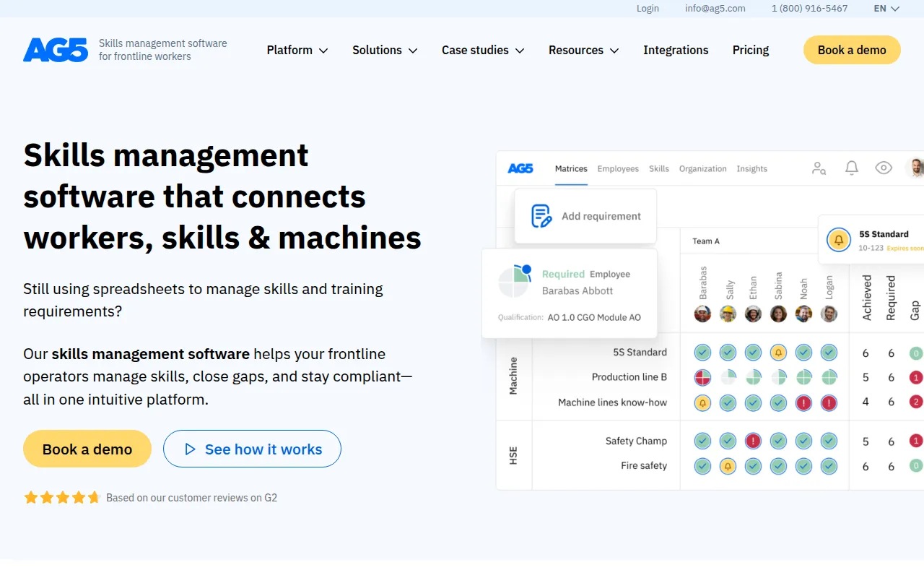Click the G2 star rating icons
The image size is (924, 578).
62,498
